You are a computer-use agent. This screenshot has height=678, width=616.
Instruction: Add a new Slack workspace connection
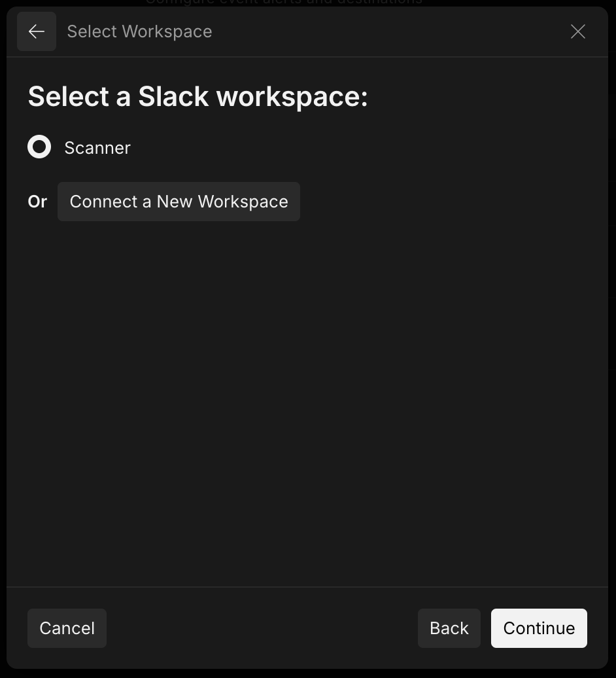pos(179,202)
